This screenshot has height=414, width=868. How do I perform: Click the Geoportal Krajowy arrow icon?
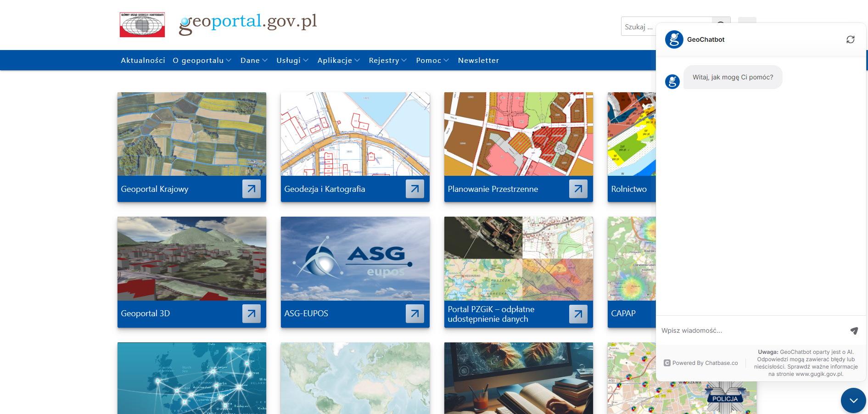(251, 189)
